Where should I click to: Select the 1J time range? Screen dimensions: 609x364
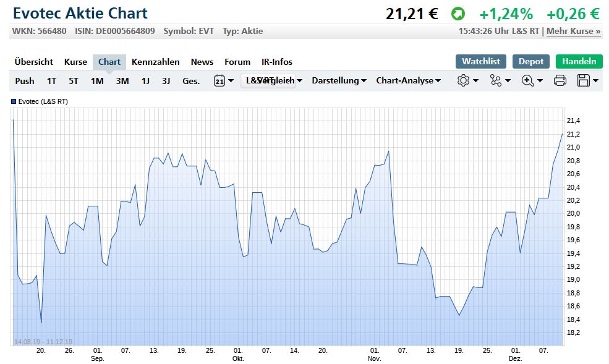[145, 81]
